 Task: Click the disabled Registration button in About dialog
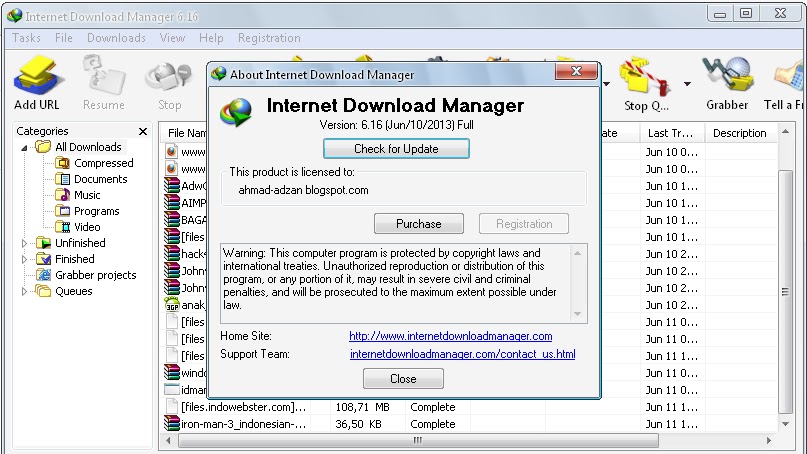[524, 224]
